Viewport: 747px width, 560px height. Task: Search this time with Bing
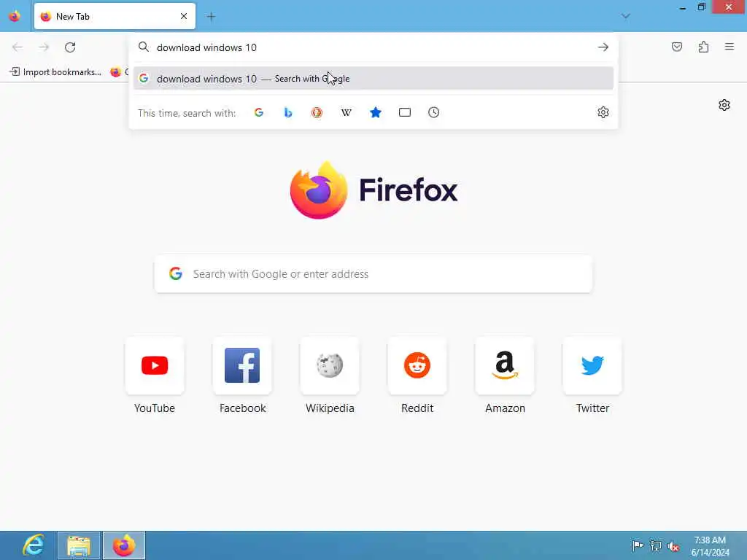287,113
